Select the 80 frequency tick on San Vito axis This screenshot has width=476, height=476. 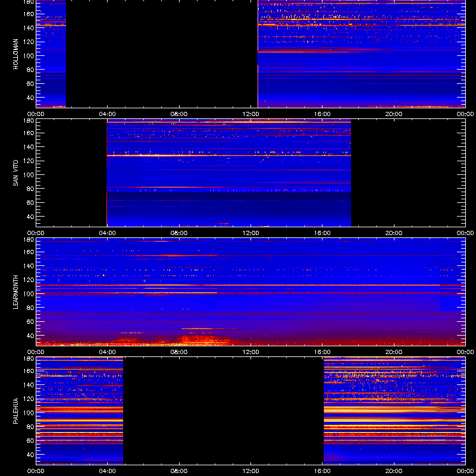click(x=32, y=189)
